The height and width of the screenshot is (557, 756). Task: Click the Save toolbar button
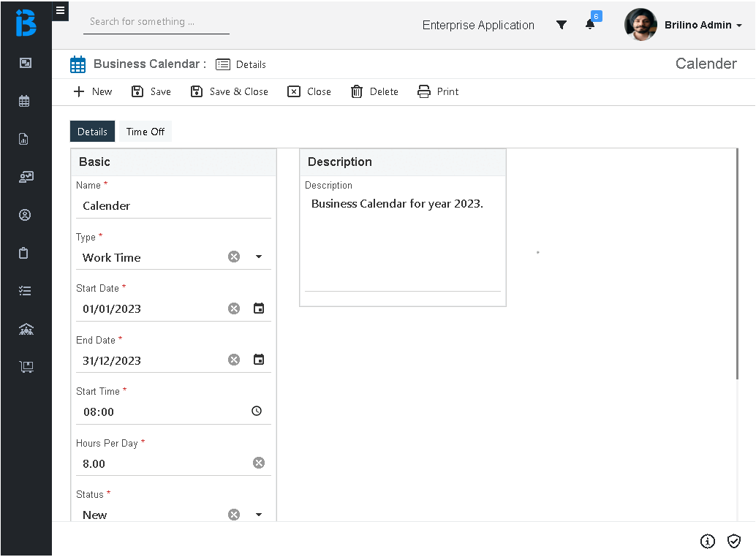pyautogui.click(x=151, y=91)
